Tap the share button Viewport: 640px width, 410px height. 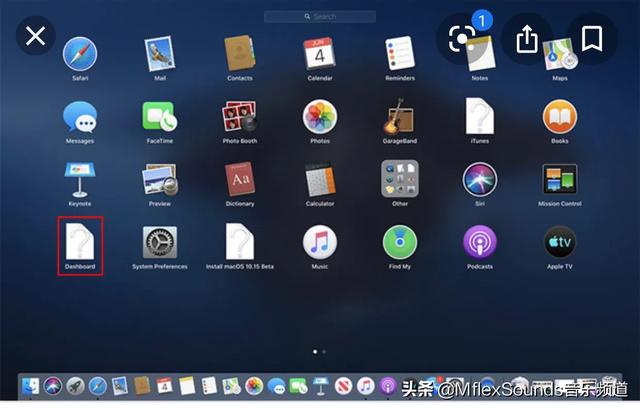click(x=527, y=39)
